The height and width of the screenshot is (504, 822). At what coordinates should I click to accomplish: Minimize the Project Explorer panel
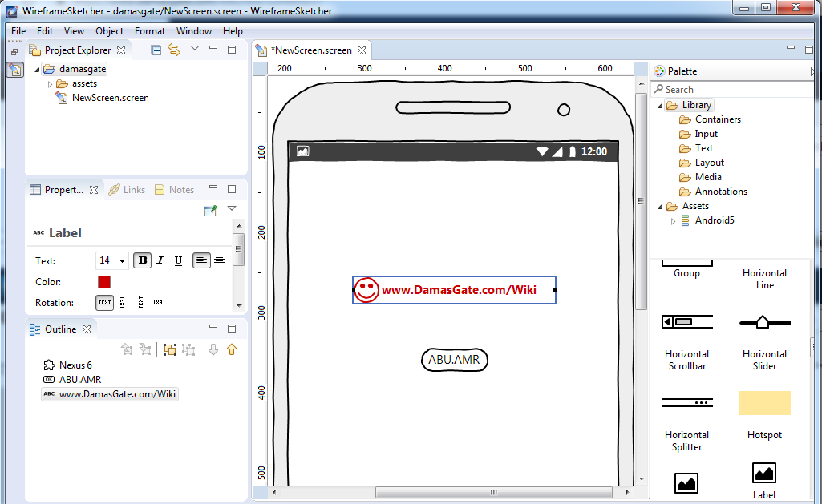[x=213, y=48]
